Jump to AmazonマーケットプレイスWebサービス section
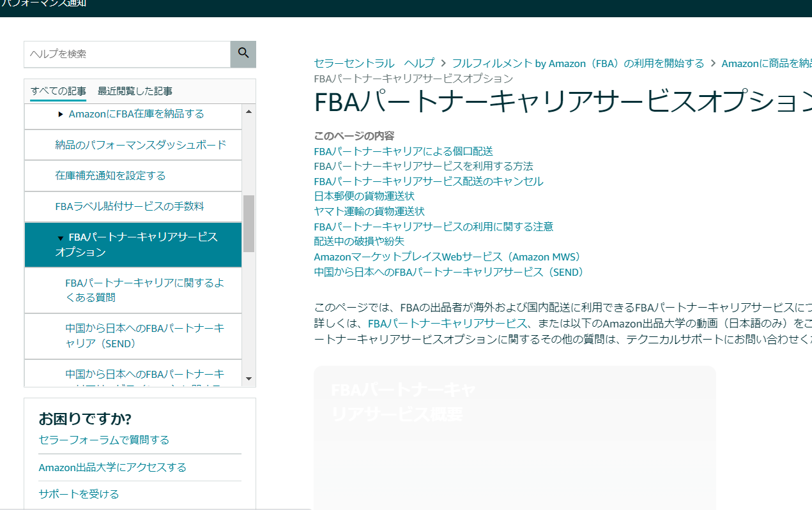The height and width of the screenshot is (510, 812). [x=448, y=257]
